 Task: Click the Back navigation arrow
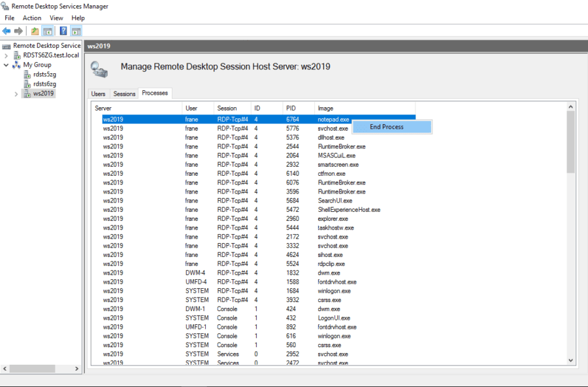tap(7, 30)
